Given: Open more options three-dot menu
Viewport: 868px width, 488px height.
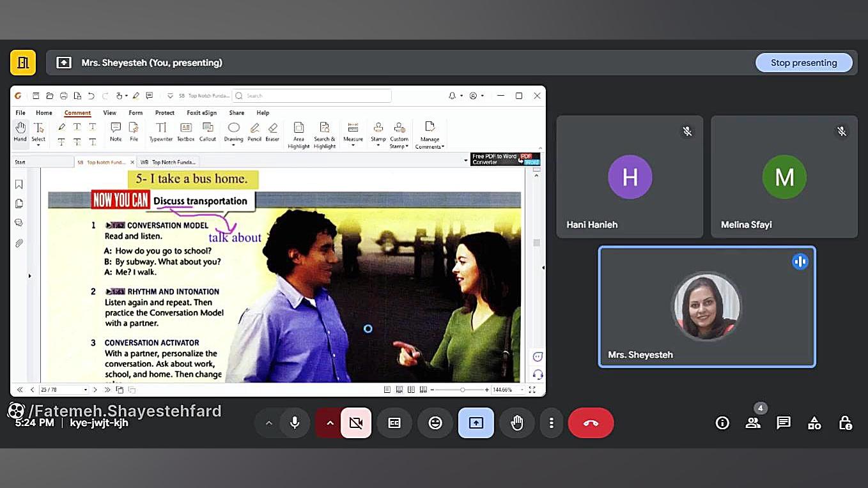Looking at the screenshot, I should click(x=551, y=423).
